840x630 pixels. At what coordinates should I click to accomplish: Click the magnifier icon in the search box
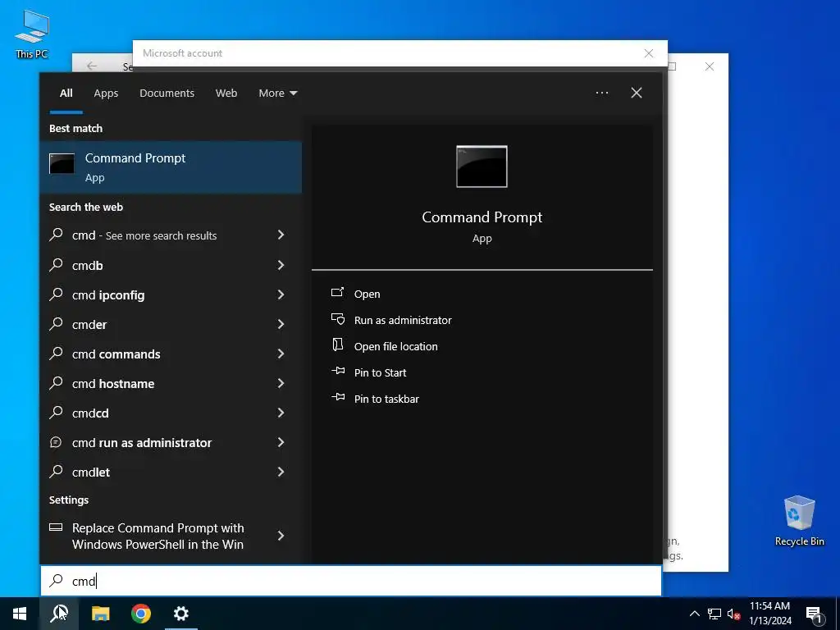tap(57, 581)
